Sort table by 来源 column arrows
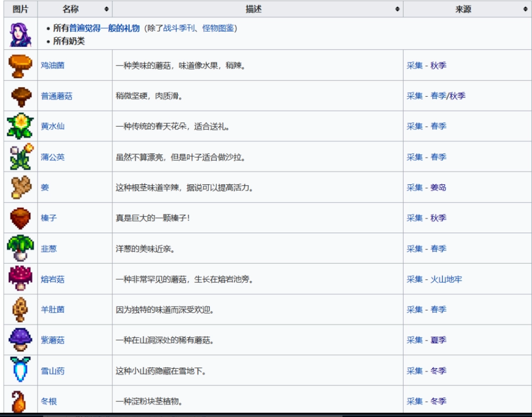The width and height of the screenshot is (532, 417). coord(525,9)
